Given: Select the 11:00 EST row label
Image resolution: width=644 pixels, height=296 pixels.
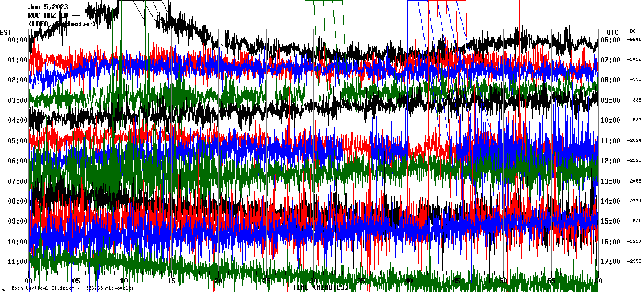Looking at the screenshot, I should (17, 262).
